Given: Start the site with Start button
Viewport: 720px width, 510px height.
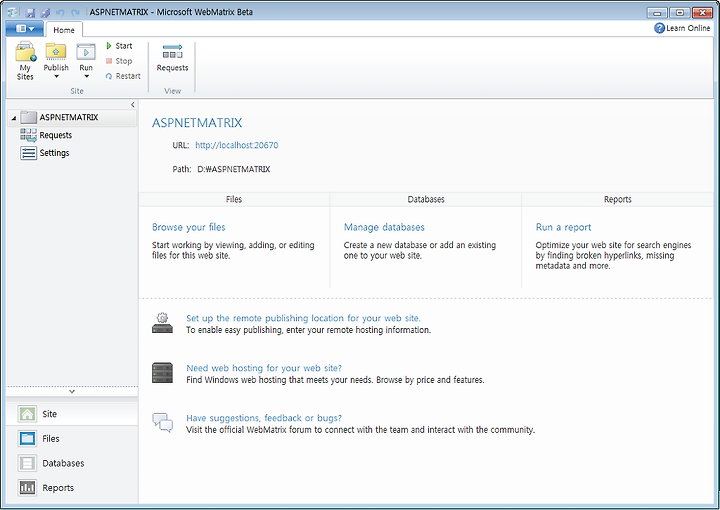Looking at the screenshot, I should [119, 46].
